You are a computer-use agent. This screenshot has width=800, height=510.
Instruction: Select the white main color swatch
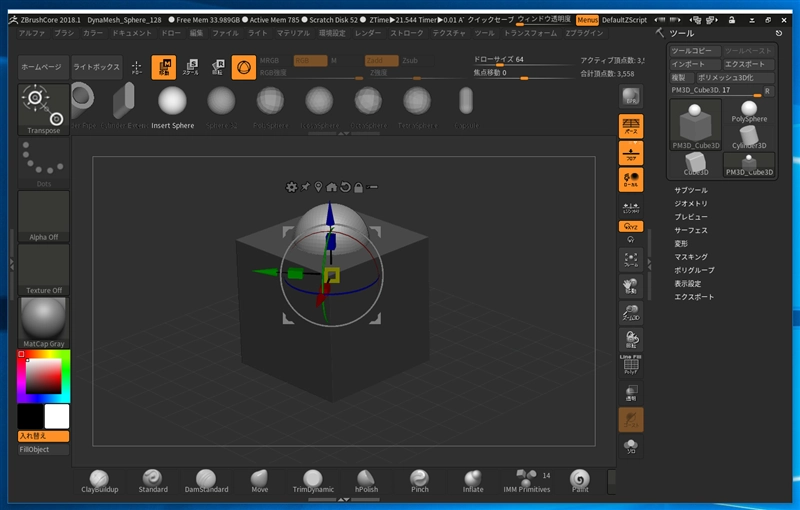click(x=57, y=416)
